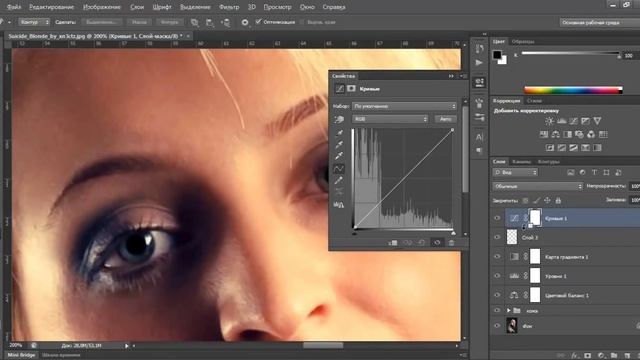Expand the кожа layer group
The height and width of the screenshot is (360, 640).
point(509,311)
